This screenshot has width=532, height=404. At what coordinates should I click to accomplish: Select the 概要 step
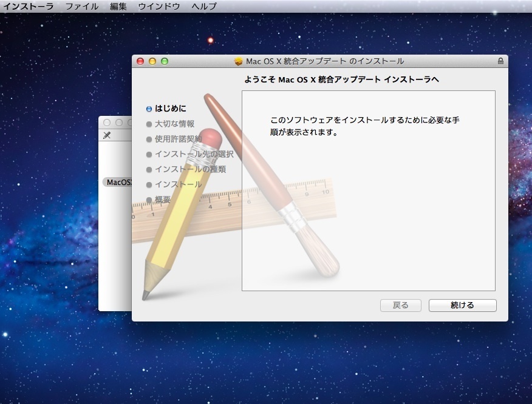(x=158, y=200)
